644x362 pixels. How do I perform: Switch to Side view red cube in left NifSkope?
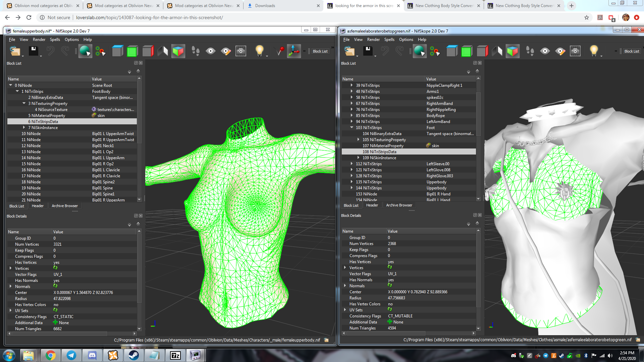pos(148,51)
